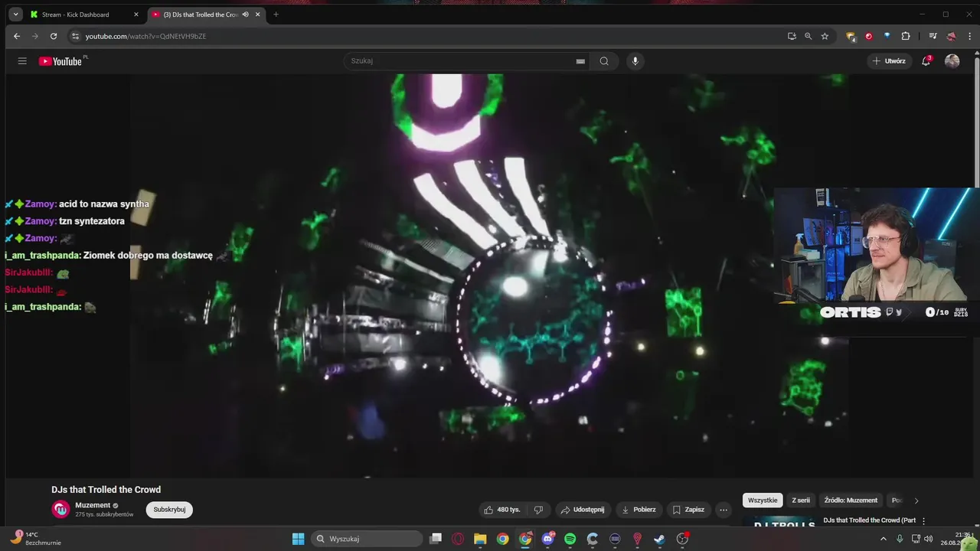Open the Muzement channel avatar

(x=60, y=510)
